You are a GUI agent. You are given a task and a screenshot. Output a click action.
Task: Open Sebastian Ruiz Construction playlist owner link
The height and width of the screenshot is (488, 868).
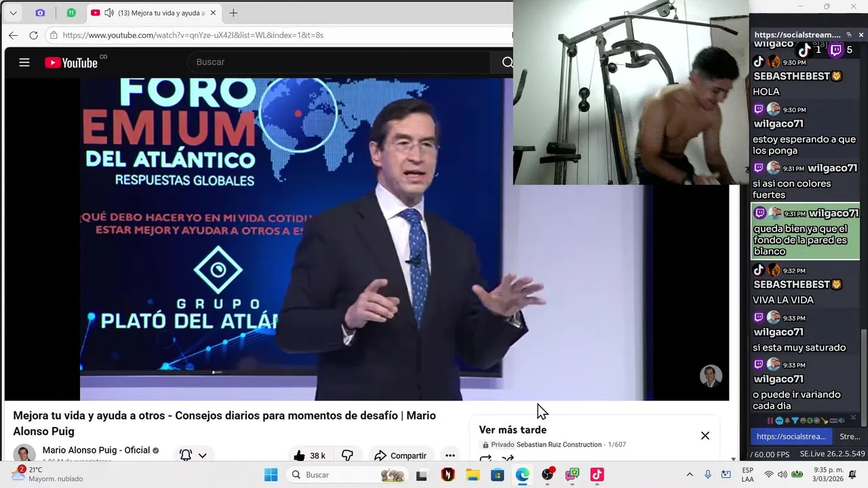(x=559, y=445)
